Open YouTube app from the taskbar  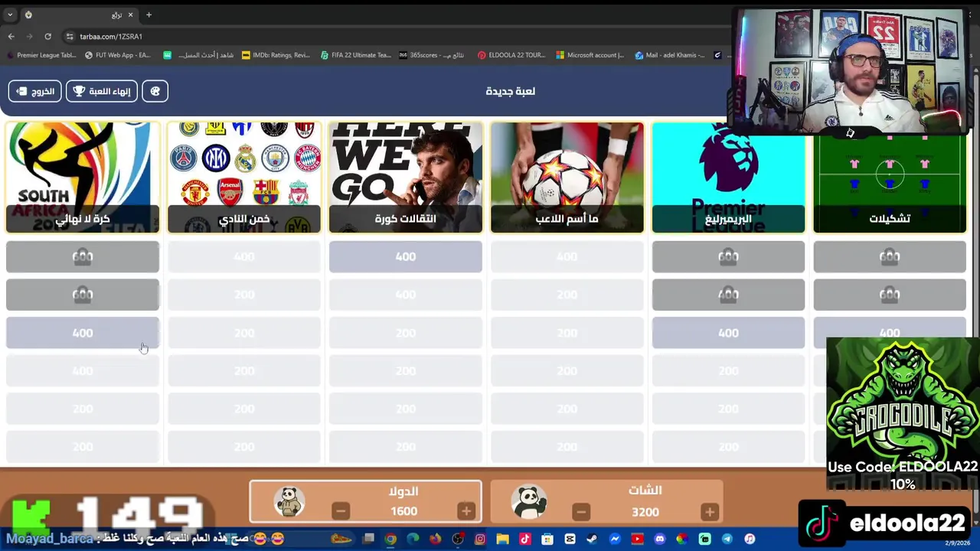pos(637,540)
